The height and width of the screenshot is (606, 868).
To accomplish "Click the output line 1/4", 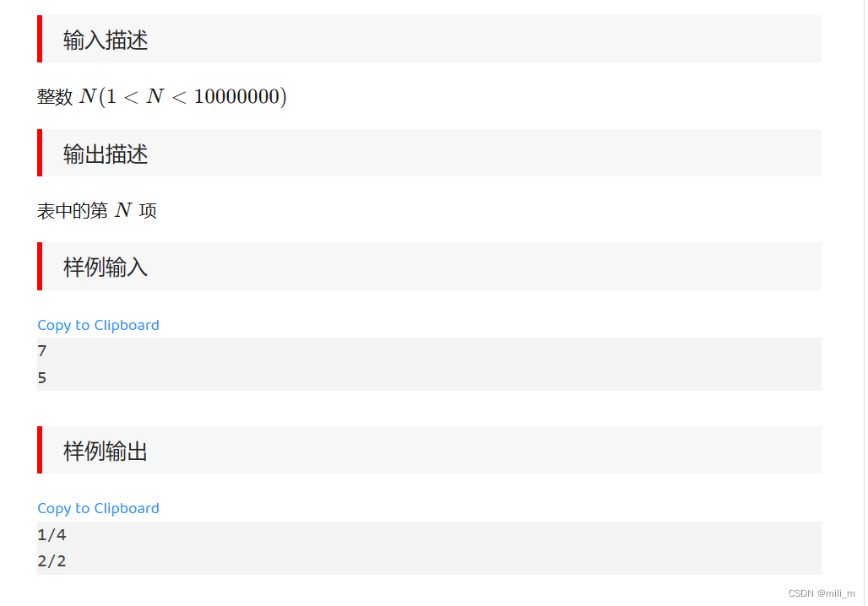I will click(52, 534).
